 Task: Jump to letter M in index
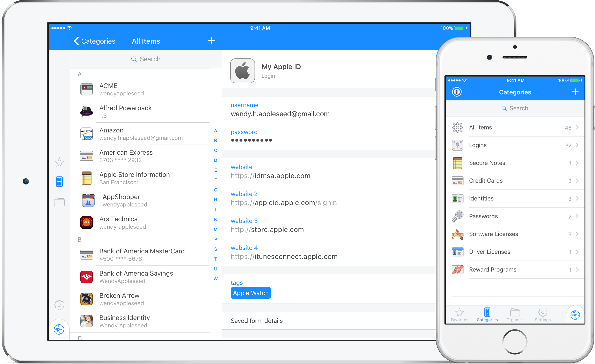[216, 230]
